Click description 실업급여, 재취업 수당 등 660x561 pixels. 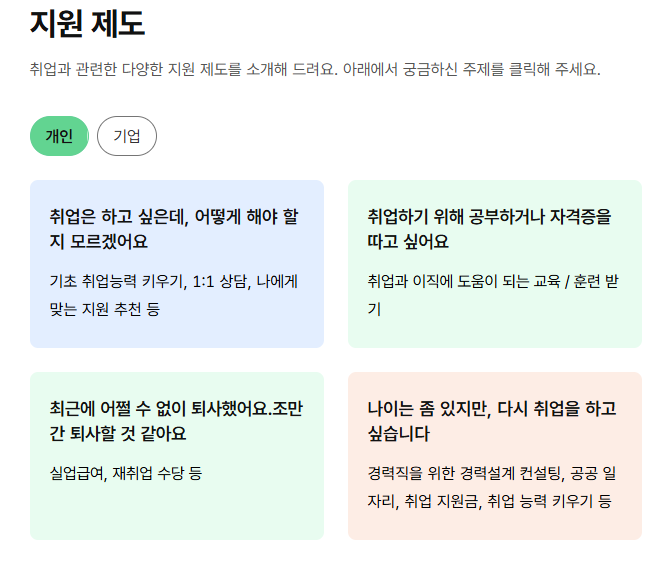point(125,472)
